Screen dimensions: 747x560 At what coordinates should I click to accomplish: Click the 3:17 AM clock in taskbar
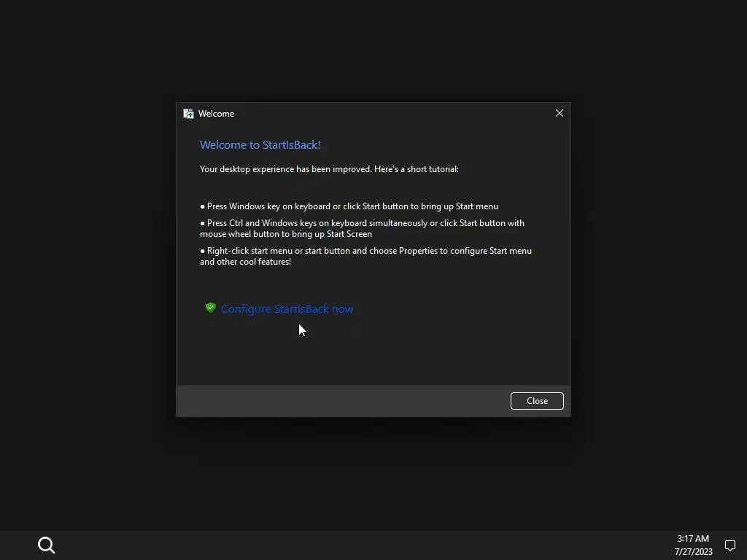click(693, 539)
